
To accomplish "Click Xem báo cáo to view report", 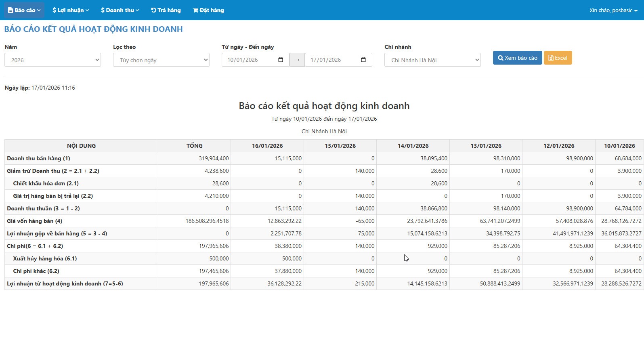I will [x=517, y=58].
